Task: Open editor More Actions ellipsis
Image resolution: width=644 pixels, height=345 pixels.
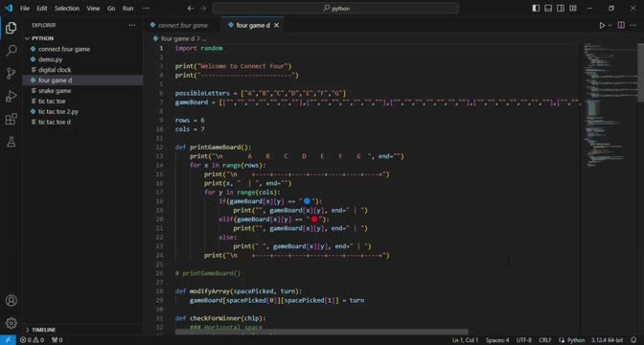Action: (633, 26)
